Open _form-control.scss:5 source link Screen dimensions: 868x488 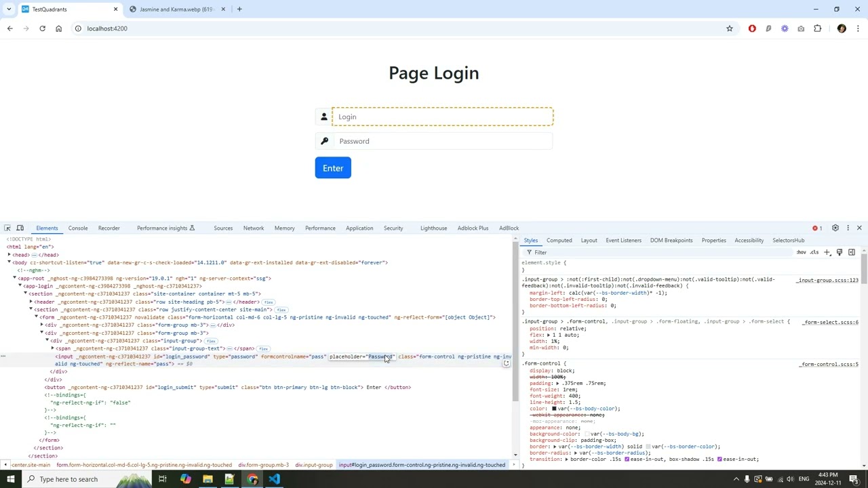(829, 365)
